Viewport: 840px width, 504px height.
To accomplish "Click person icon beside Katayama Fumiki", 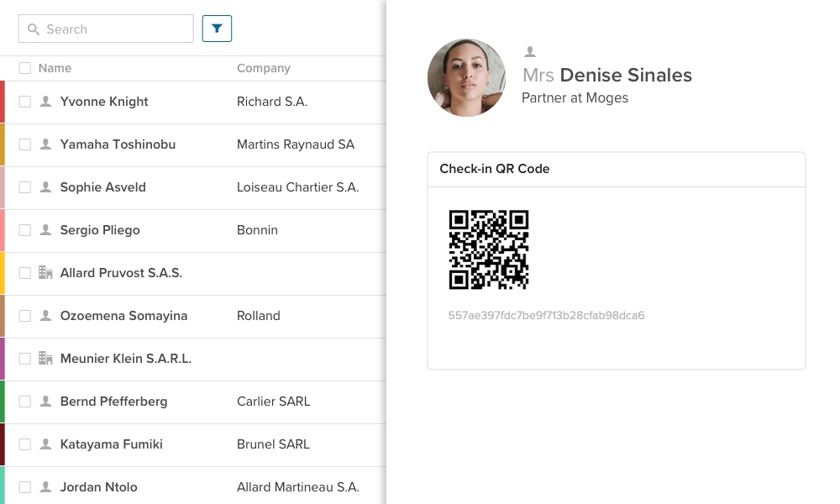I will (46, 444).
